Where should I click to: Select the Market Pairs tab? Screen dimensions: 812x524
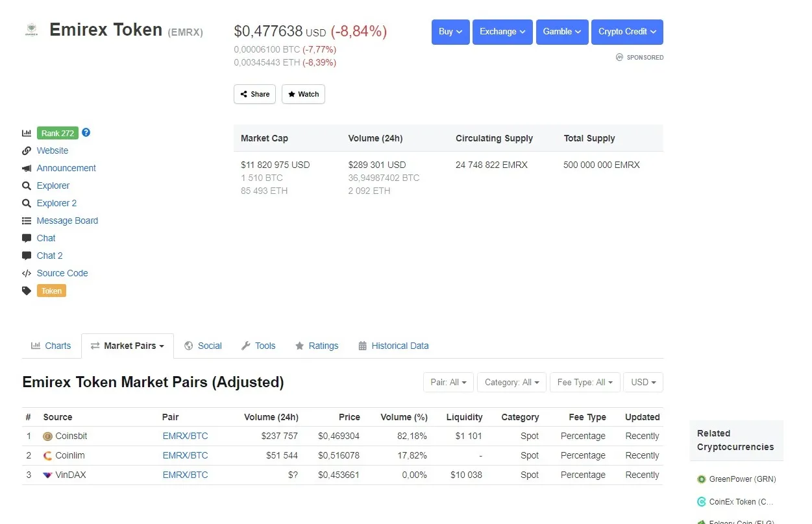(127, 346)
